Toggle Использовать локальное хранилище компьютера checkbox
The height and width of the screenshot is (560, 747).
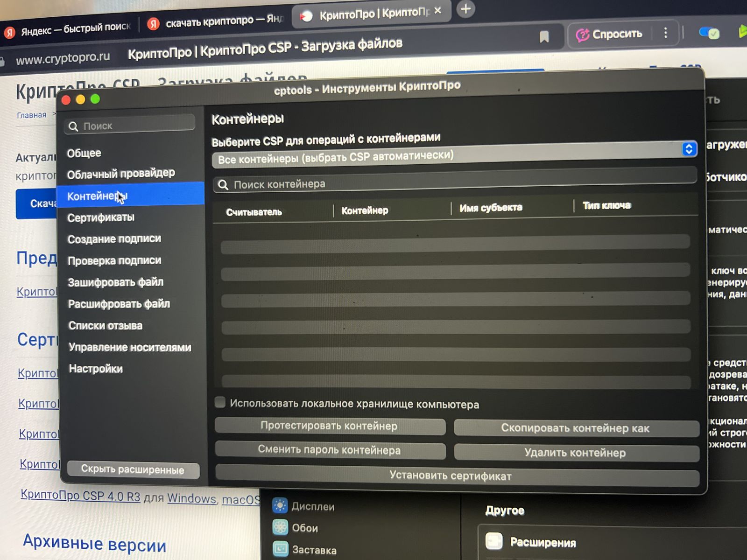[220, 402]
